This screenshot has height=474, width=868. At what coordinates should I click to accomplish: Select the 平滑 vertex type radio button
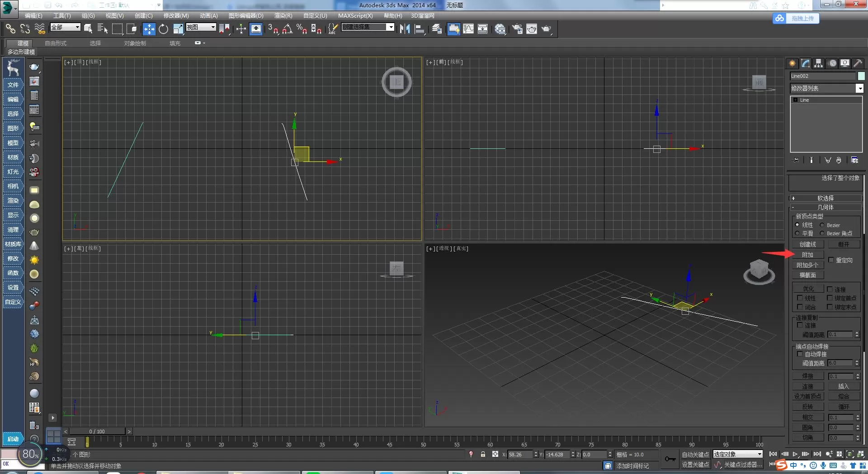[x=797, y=233]
